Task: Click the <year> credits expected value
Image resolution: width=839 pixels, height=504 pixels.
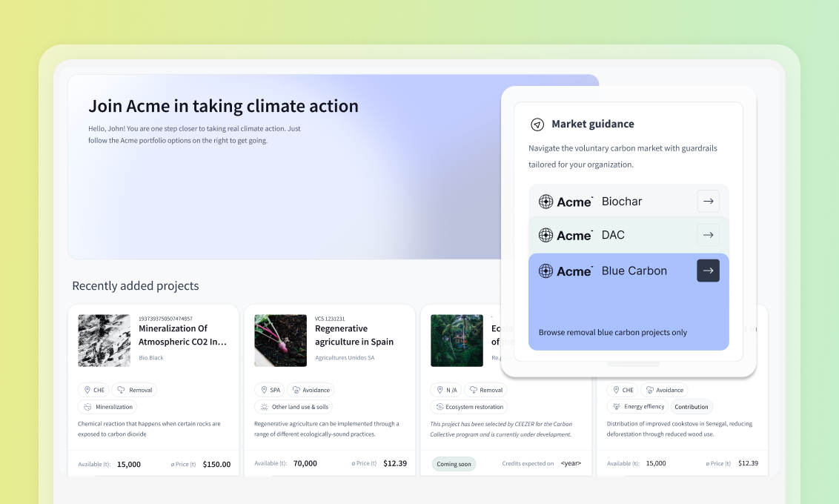Action: click(x=571, y=463)
